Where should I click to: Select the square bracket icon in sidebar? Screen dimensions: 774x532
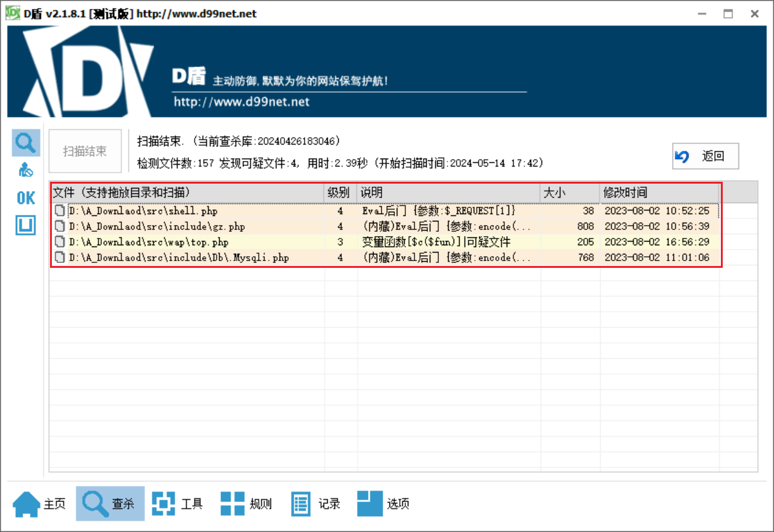(x=26, y=225)
